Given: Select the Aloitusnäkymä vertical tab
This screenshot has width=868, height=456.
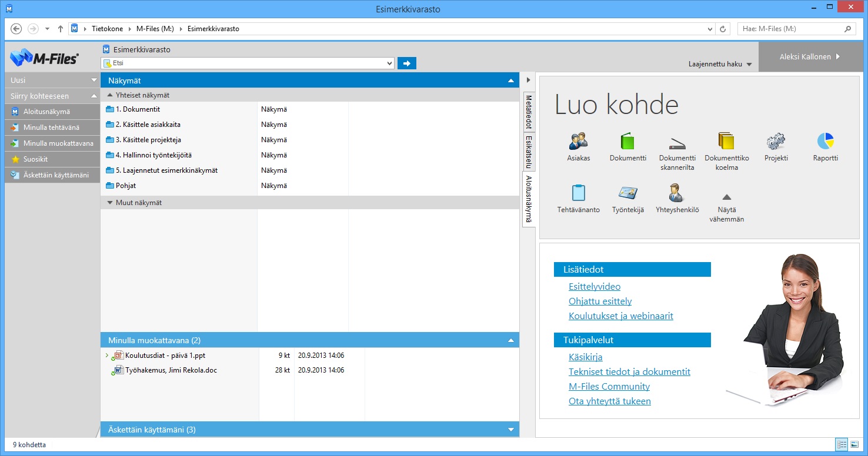Looking at the screenshot, I should [x=529, y=199].
